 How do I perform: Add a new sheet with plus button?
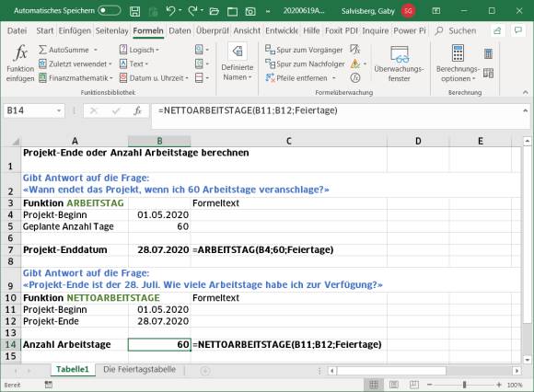[205, 370]
